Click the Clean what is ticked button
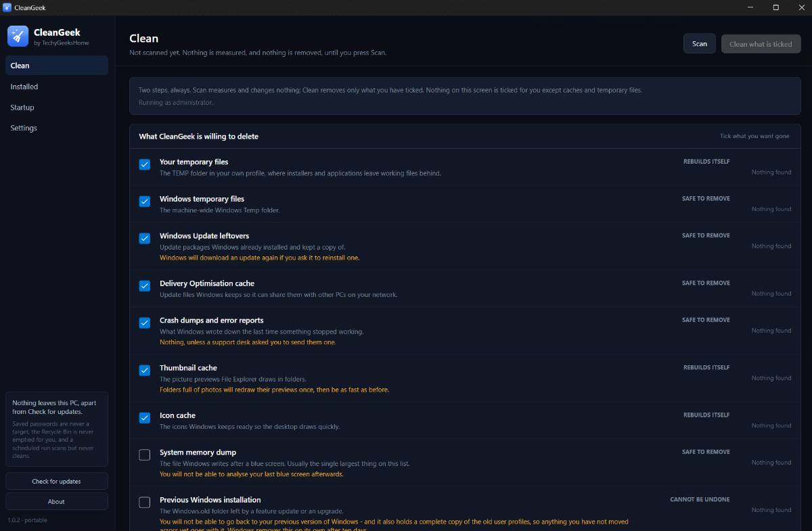This screenshot has height=531, width=812. [761, 44]
